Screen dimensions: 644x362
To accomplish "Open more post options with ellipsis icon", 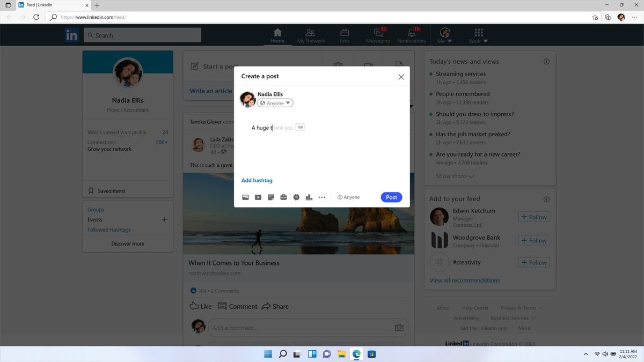I will click(x=322, y=197).
